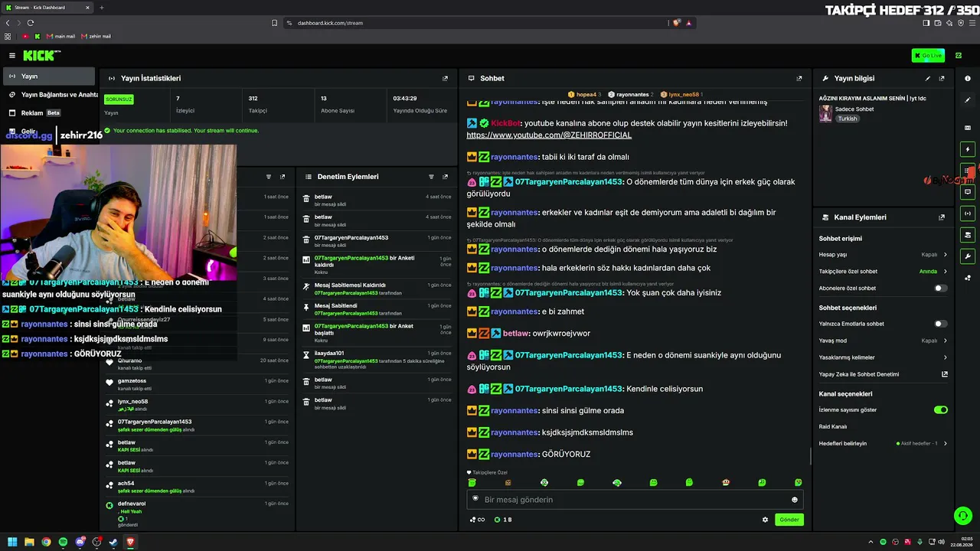Image resolution: width=980 pixels, height=551 pixels.
Task: Toggle Yalnızca Emotlarla sohbet switch
Action: tap(940, 324)
